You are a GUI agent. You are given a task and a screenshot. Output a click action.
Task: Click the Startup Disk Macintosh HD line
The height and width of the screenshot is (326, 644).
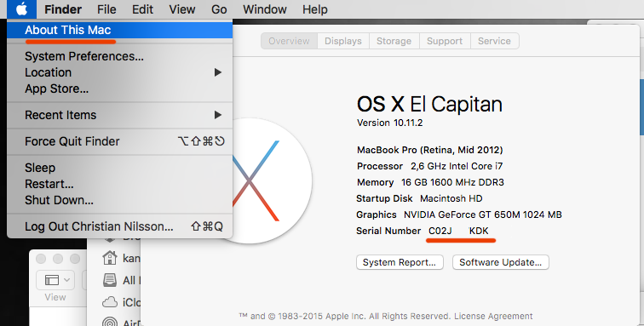tap(419, 198)
